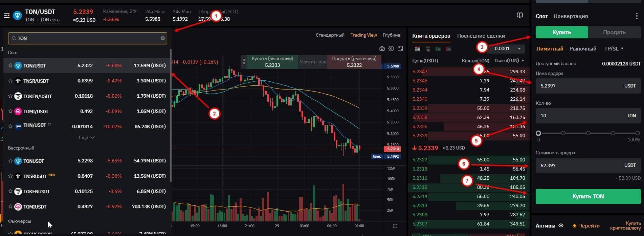This screenshot has width=644, height=236.
Task: Clear the TON search field
Action: click(163, 38)
